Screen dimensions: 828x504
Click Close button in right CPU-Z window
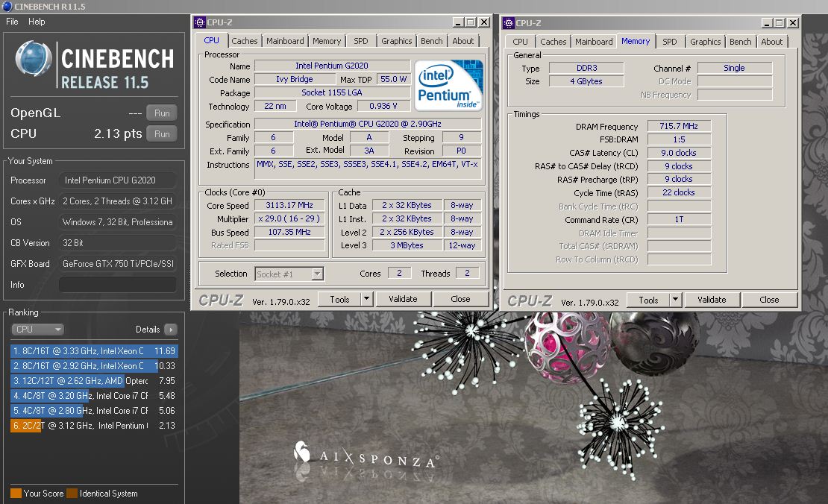click(769, 300)
